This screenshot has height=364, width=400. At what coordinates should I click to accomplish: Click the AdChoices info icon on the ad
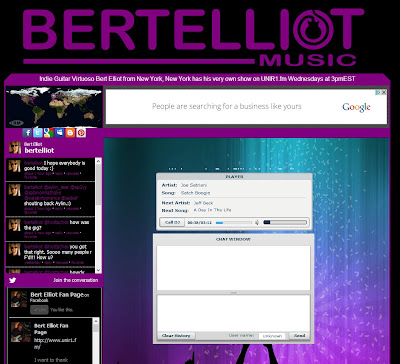click(378, 92)
